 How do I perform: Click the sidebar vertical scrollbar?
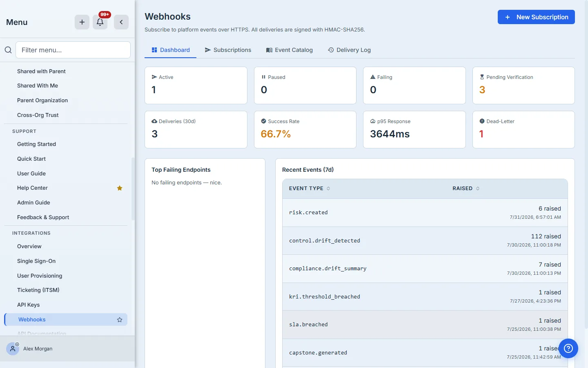point(133,189)
